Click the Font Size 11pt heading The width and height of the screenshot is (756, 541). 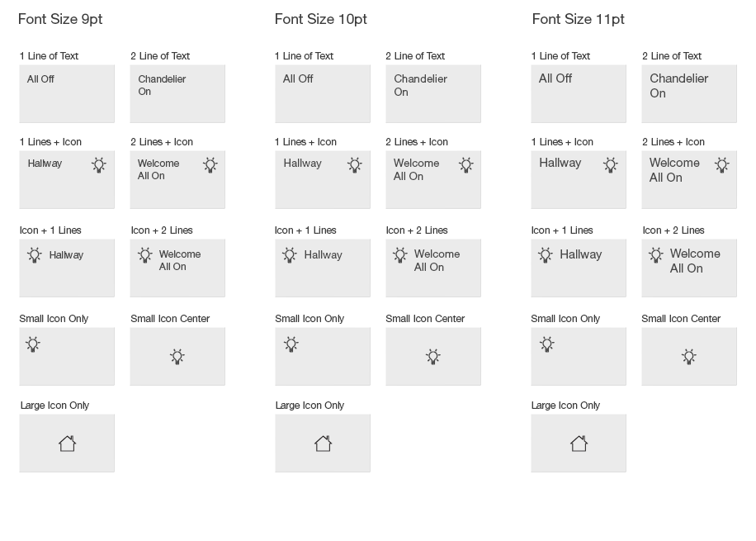tap(579, 19)
